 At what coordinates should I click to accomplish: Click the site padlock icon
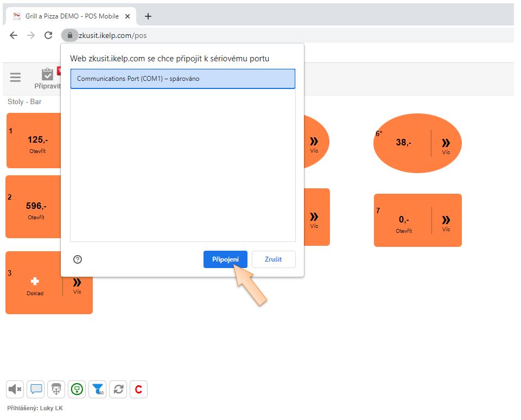coord(69,35)
